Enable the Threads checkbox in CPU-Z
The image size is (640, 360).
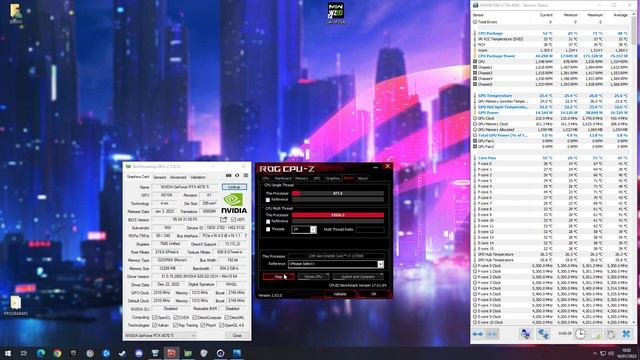268,229
